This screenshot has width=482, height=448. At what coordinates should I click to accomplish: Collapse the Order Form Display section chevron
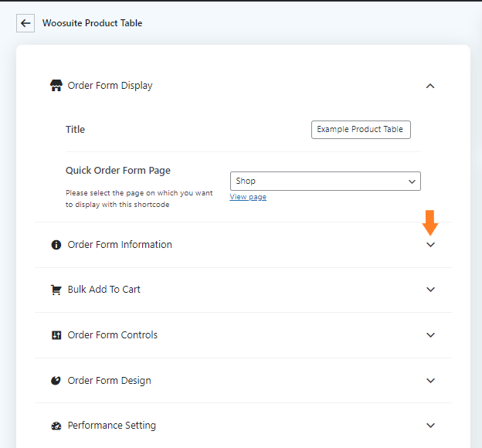coord(430,86)
